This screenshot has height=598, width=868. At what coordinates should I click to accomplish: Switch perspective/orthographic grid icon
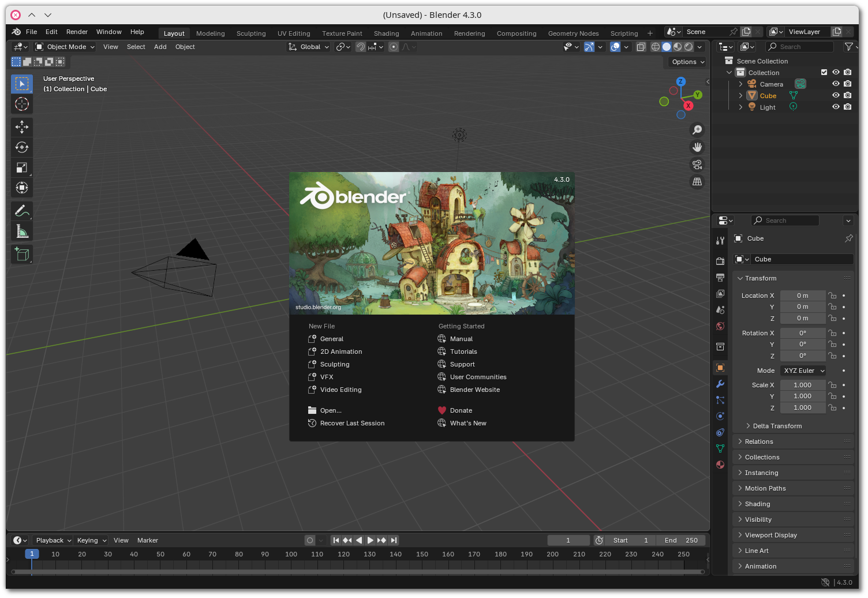pos(697,182)
